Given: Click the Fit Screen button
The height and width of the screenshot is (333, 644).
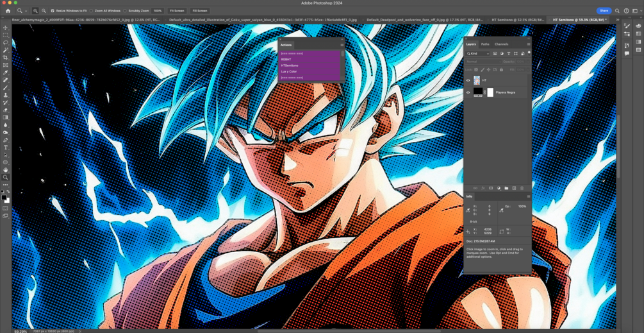Looking at the screenshot, I should click(177, 11).
